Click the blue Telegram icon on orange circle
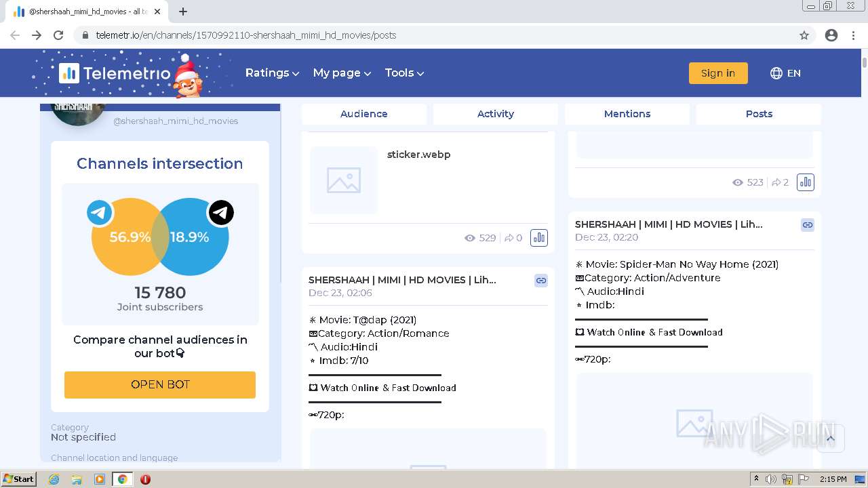868x488 pixels. coord(100,213)
